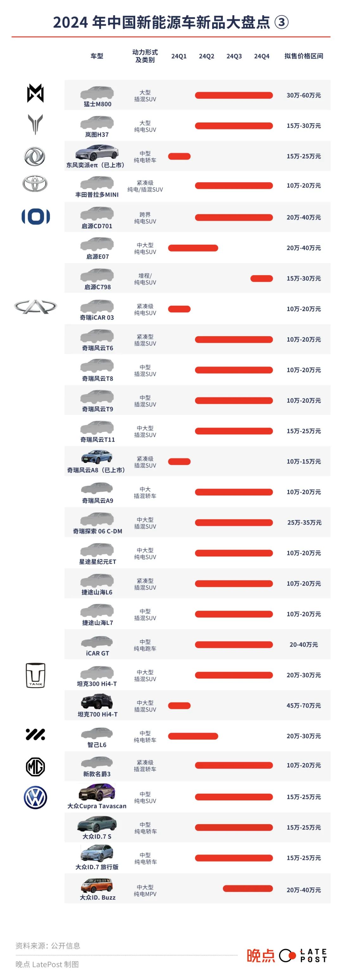Click the 坦克700 Hi4-T car image

tap(97, 702)
